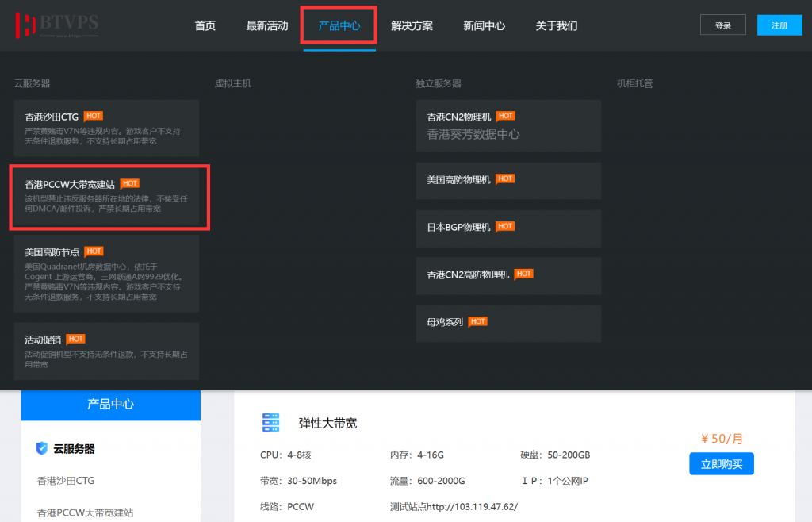Click the 立即购买 button

pos(722,463)
